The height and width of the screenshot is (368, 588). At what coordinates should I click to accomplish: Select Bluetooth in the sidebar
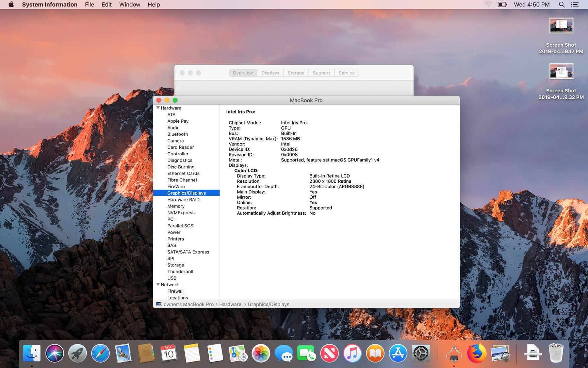178,134
